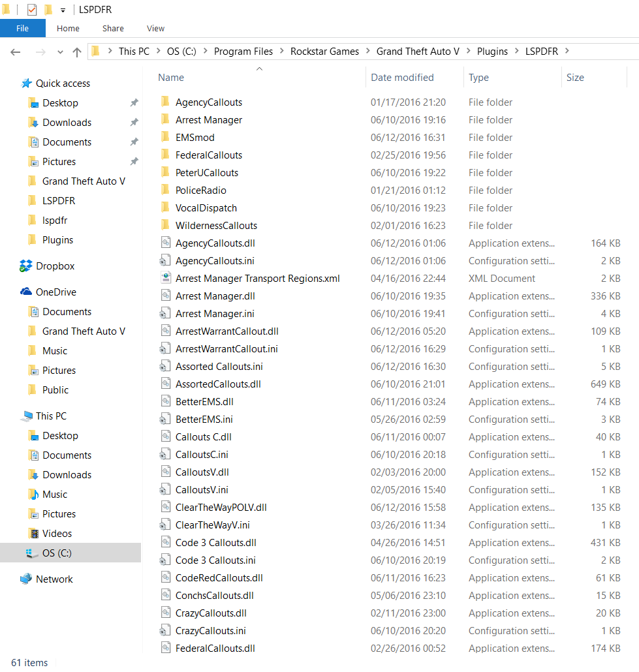Image resolution: width=639 pixels, height=672 pixels.
Task: Select the AgencyCallouts folder icon
Action: pyautogui.click(x=166, y=102)
